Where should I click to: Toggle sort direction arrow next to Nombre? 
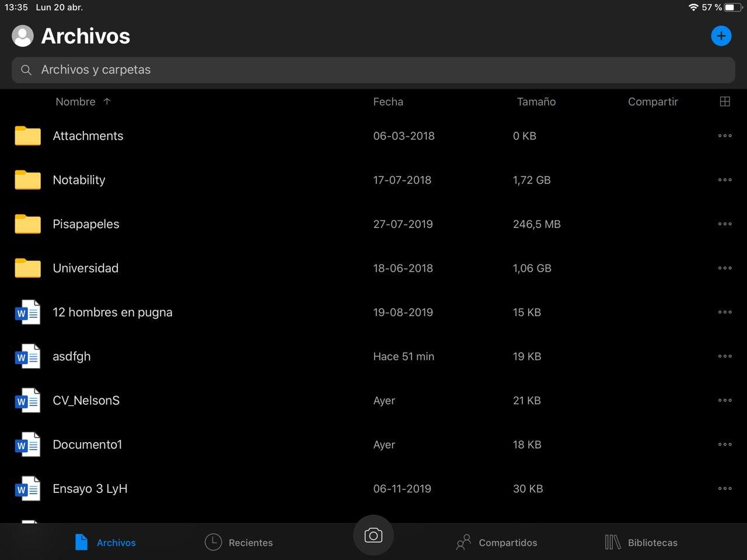coord(107,101)
